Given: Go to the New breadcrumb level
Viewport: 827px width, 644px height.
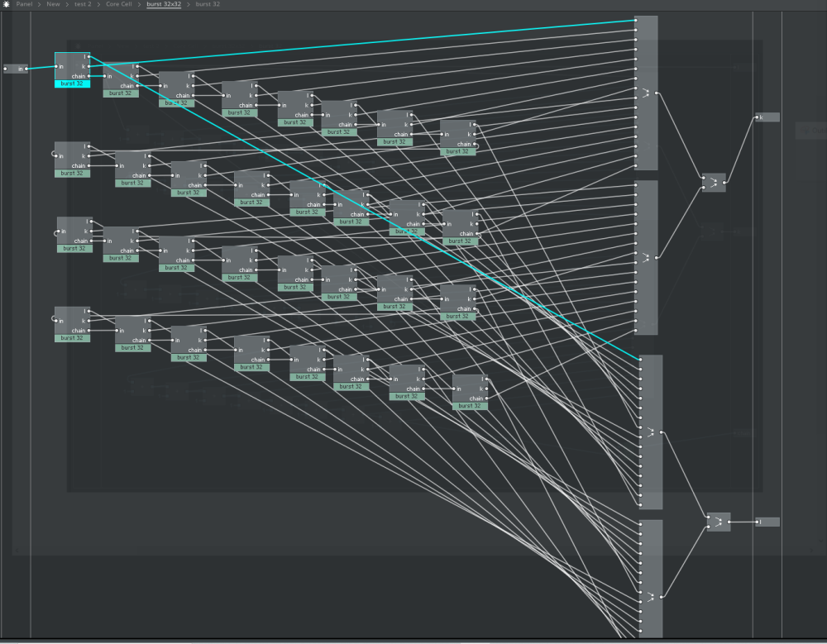Looking at the screenshot, I should 53,3.
